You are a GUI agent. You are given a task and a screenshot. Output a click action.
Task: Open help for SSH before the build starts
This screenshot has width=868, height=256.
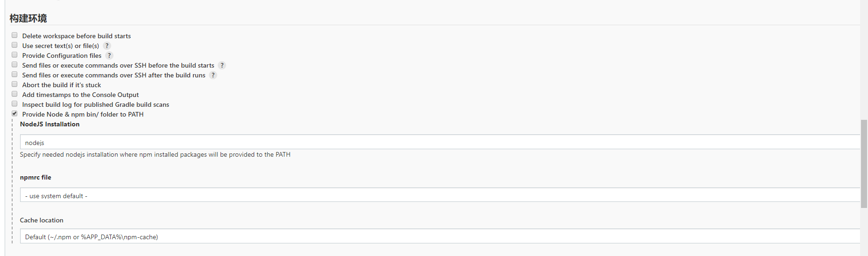222,65
